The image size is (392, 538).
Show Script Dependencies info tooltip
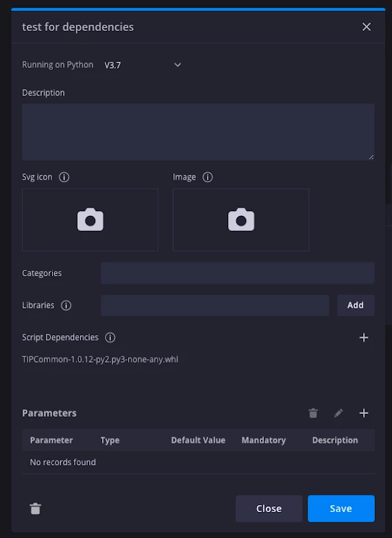[x=110, y=338]
